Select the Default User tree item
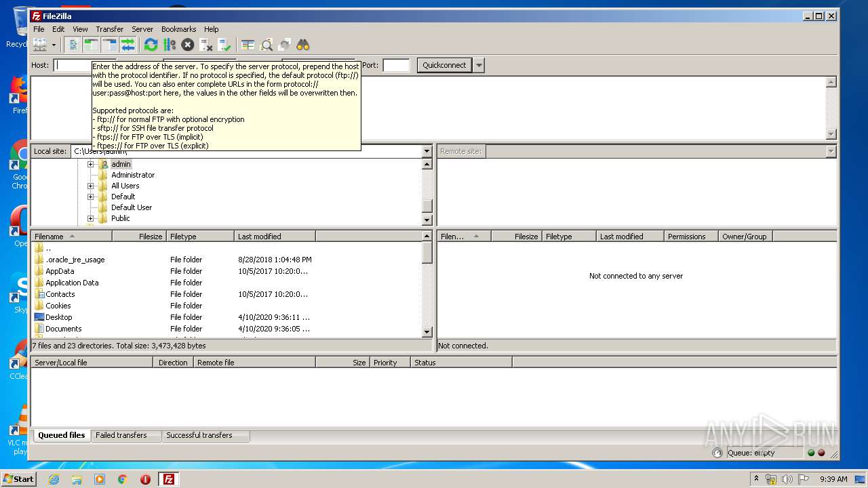868x488 pixels. point(132,207)
